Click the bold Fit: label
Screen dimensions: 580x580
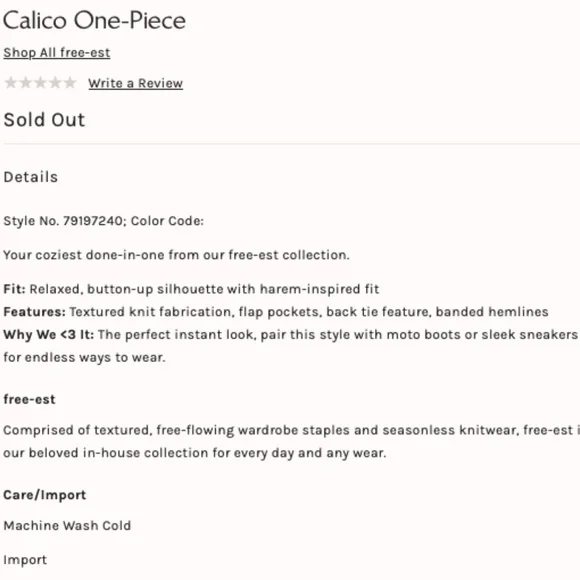click(14, 289)
